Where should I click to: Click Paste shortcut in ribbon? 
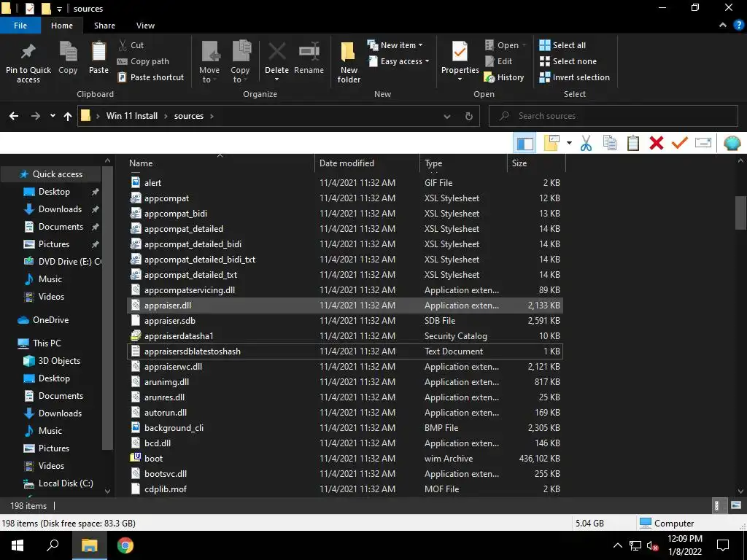point(150,77)
